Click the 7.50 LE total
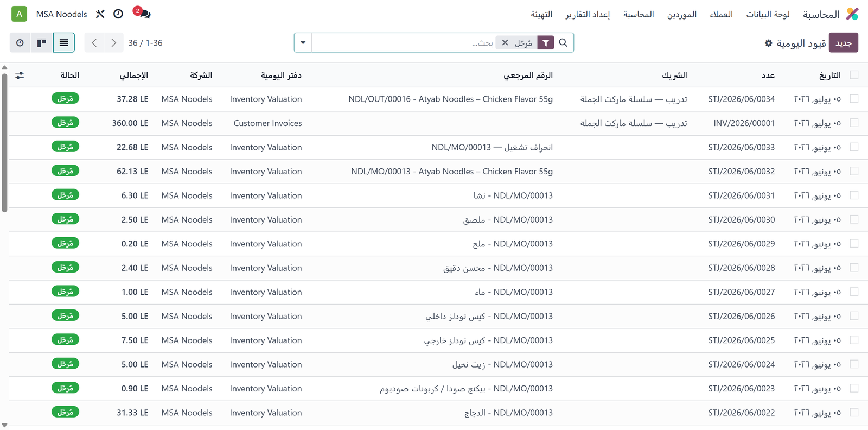The width and height of the screenshot is (868, 430). click(x=135, y=340)
